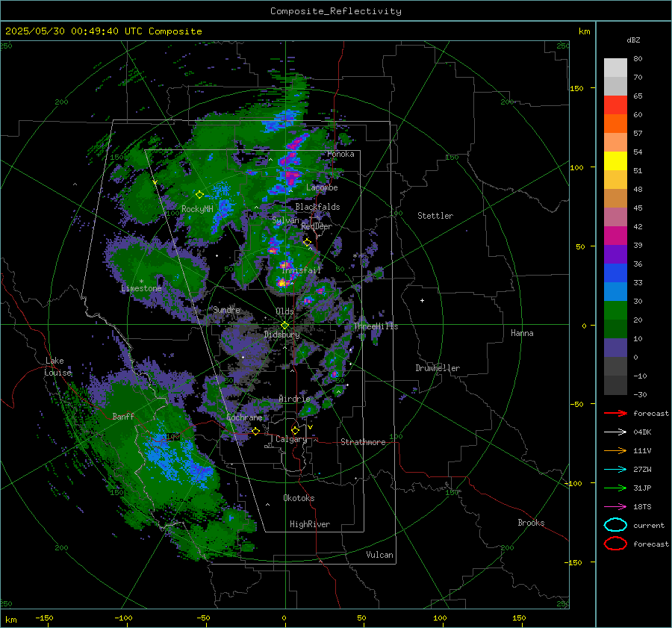The height and width of the screenshot is (628, 672).
Task: Select the orange 111V arrow icon
Action: point(615,450)
